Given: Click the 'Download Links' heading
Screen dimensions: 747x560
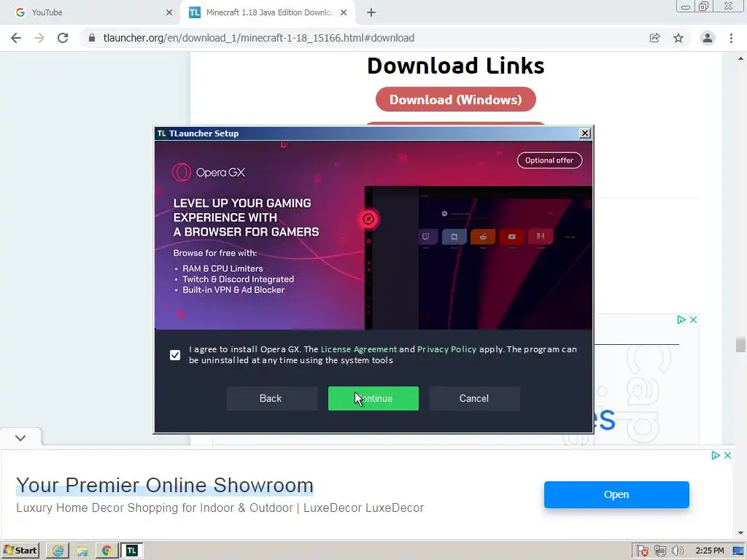Looking at the screenshot, I should 455,66.
